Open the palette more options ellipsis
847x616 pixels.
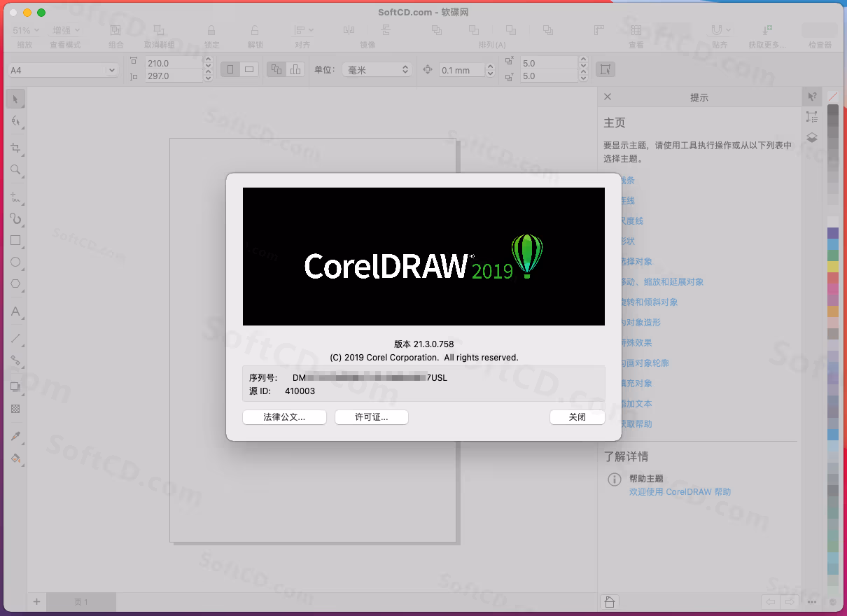pos(811,602)
